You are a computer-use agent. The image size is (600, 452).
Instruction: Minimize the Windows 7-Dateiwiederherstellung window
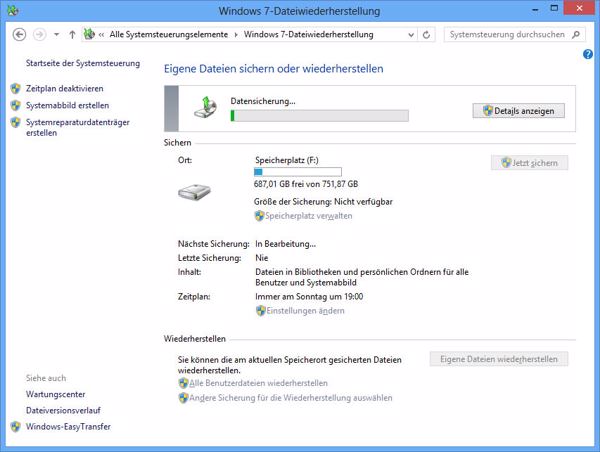click(535, 9)
